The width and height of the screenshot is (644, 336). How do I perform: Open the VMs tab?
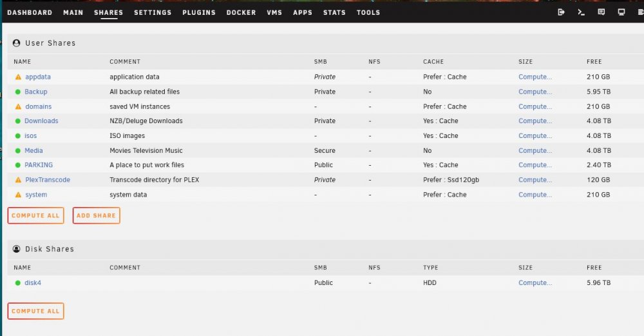tap(274, 13)
